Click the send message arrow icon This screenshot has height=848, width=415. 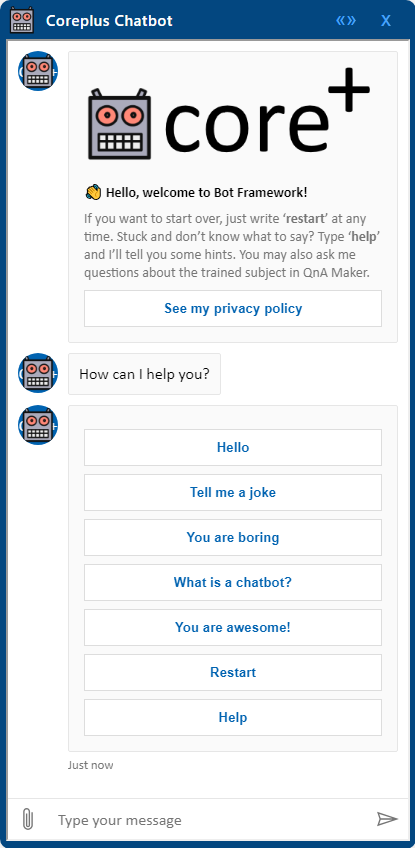(387, 819)
